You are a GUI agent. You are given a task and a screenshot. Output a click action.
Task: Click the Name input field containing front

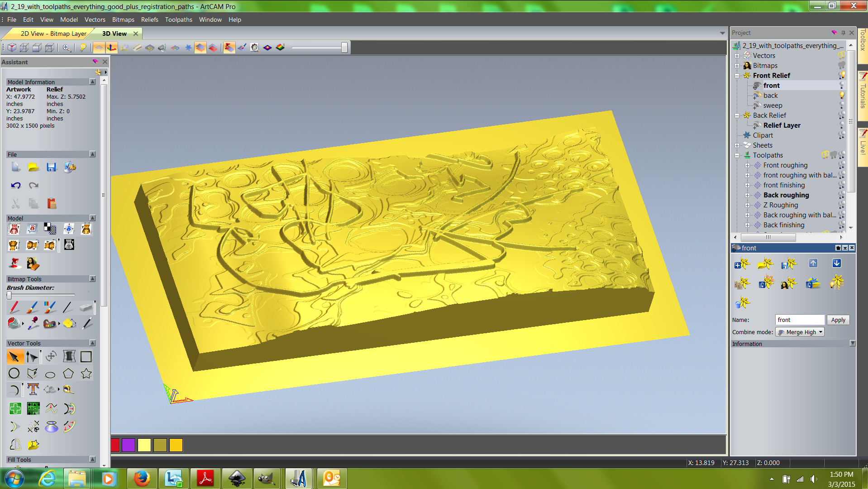[800, 320]
